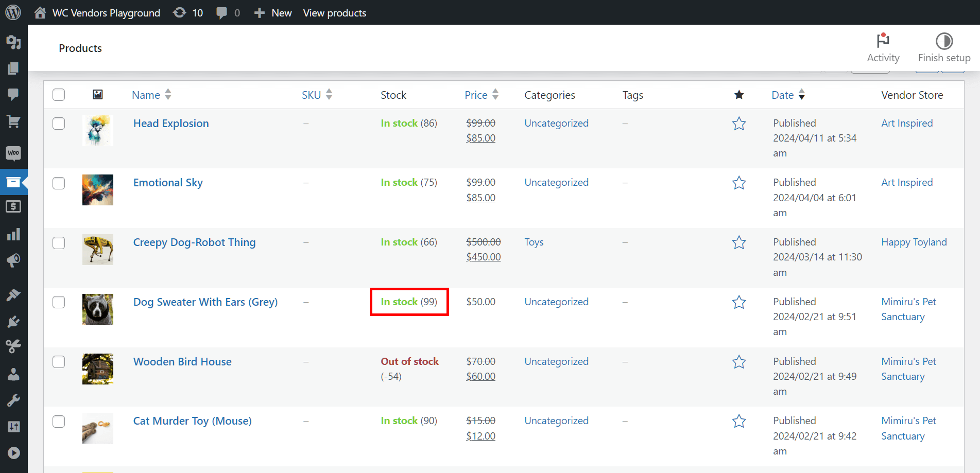Check the Head Explosion row checkbox
980x473 pixels.
point(59,124)
